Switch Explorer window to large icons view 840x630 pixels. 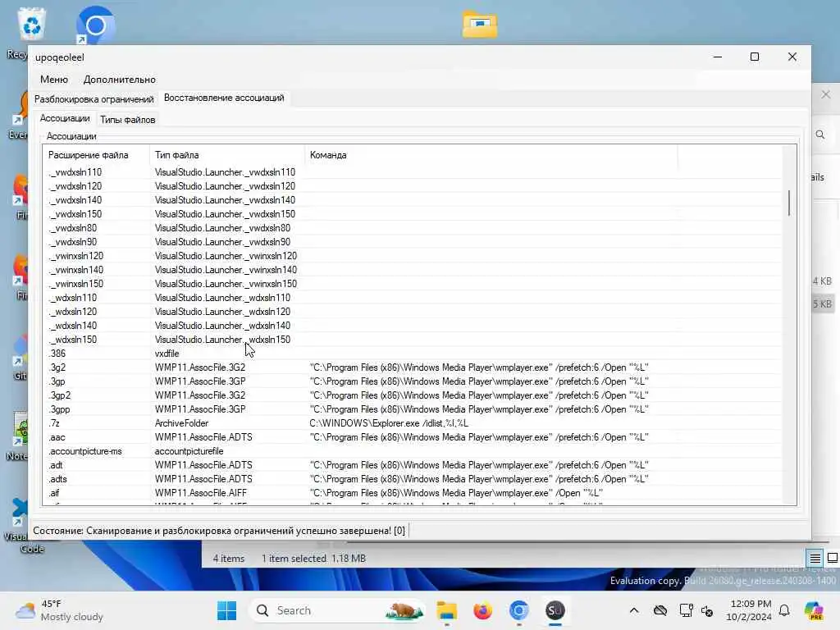click(x=832, y=558)
